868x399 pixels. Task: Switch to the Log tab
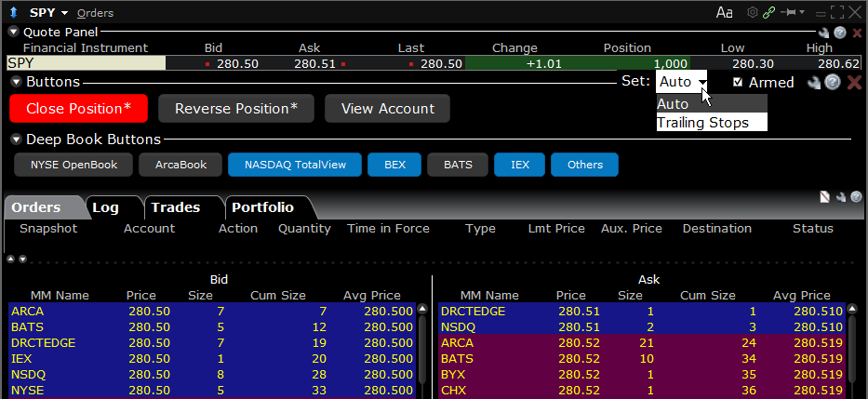[106, 207]
